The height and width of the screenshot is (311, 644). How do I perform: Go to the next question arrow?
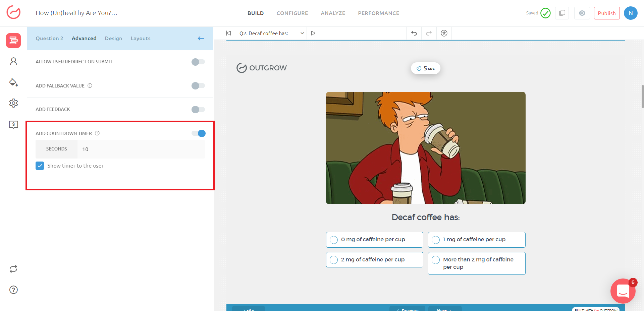coord(313,33)
